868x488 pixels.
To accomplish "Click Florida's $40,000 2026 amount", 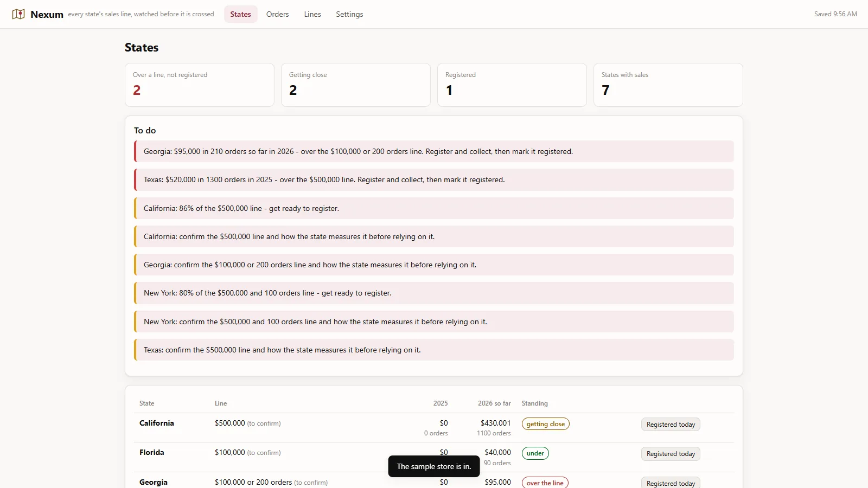I will [497, 452].
